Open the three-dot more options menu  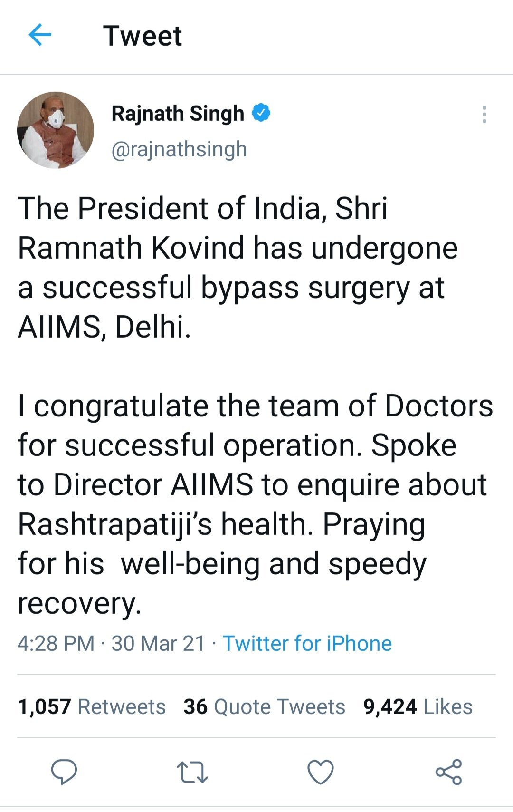[x=484, y=115]
